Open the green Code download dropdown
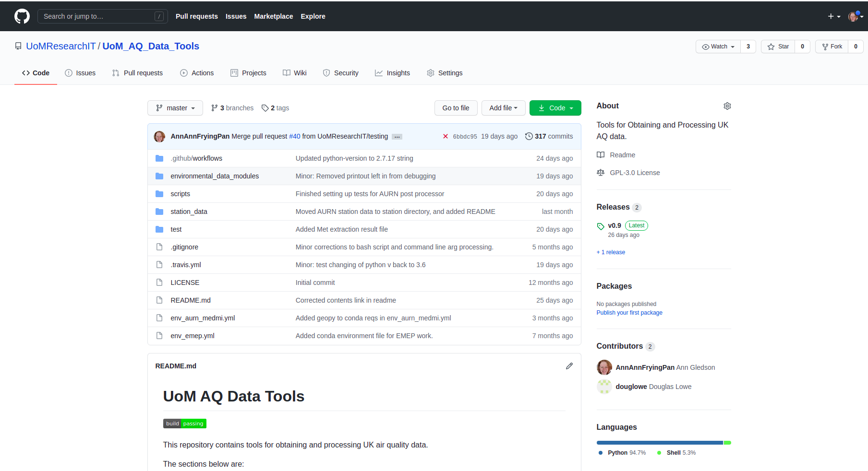The image size is (868, 471). 555,108
